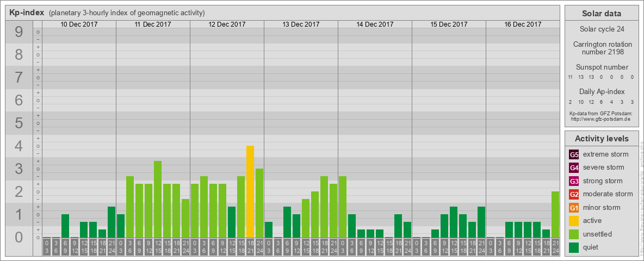Viewport: 644px width, 261px height.
Task: Click sunspot value 11
Action: tap(571, 77)
